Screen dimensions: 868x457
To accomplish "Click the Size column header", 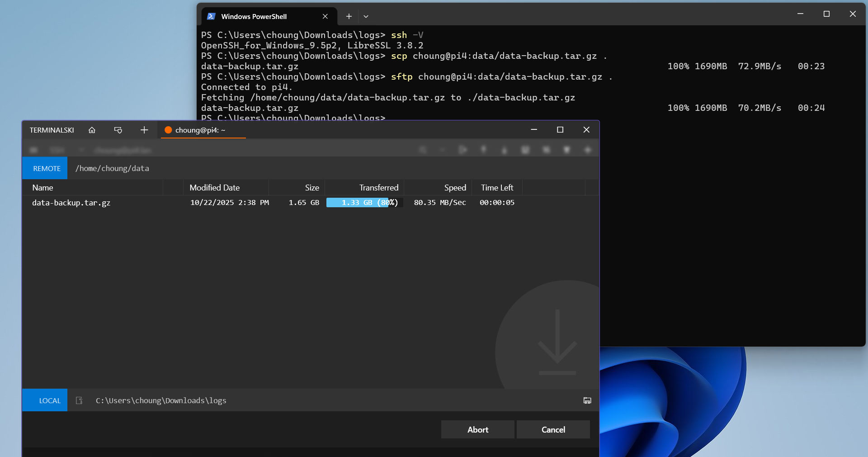I will point(311,188).
